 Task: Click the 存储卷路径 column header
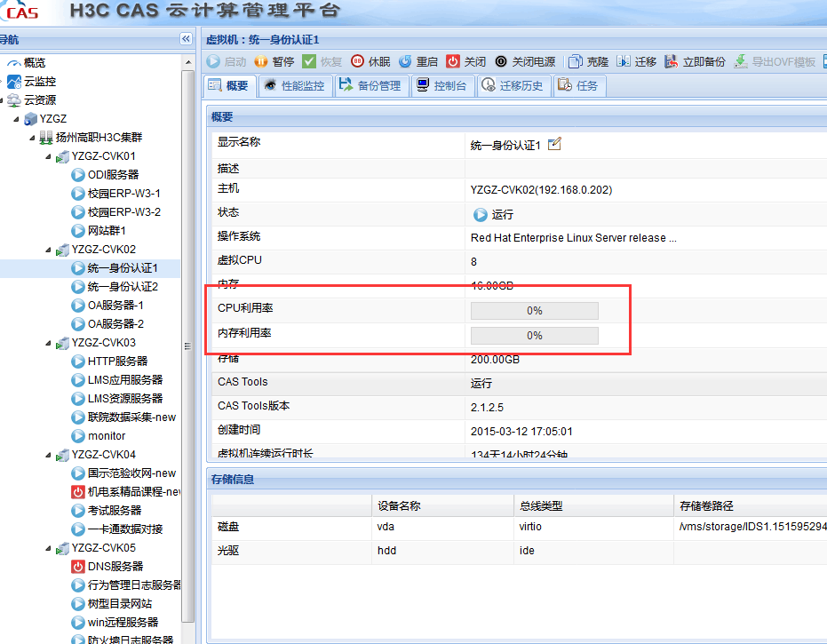coord(750,505)
